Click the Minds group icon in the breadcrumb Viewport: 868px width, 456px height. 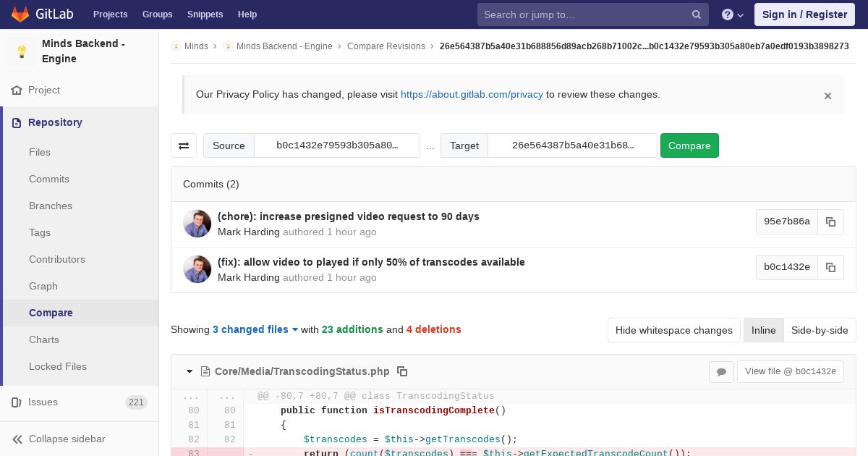point(176,46)
